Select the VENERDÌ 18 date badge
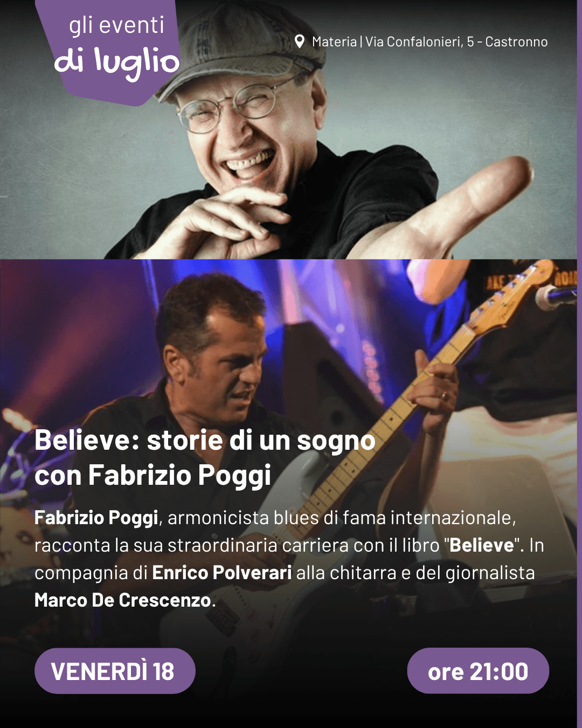This screenshot has height=728, width=582. point(115,671)
